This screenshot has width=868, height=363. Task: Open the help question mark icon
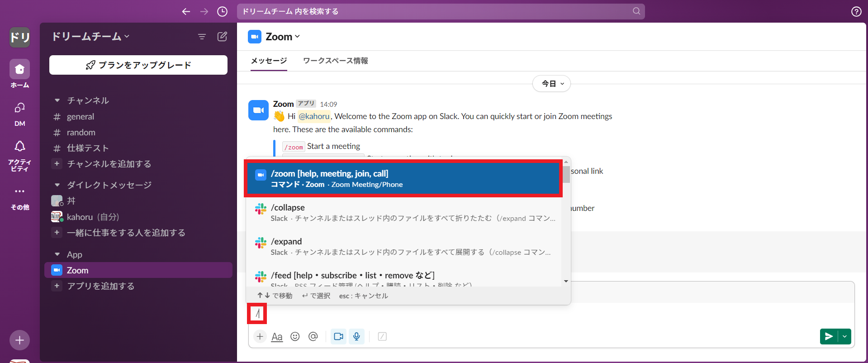click(x=856, y=12)
